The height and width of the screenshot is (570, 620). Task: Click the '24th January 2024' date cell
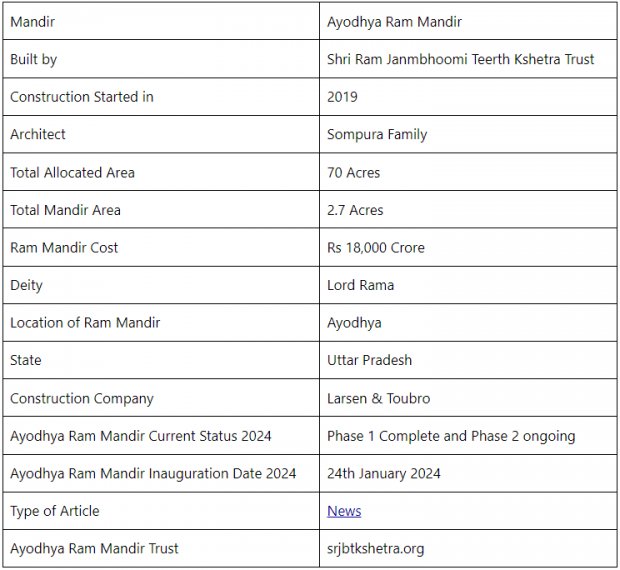click(384, 473)
